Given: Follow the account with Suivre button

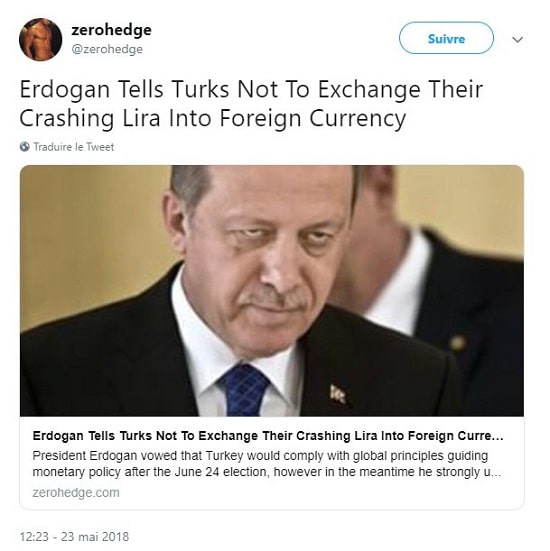Looking at the screenshot, I should tap(446, 38).
